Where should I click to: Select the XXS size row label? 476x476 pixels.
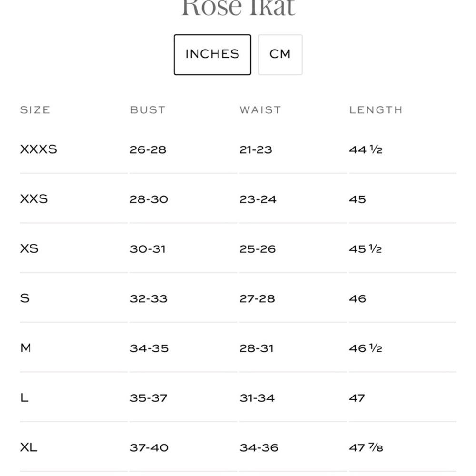[34, 199]
